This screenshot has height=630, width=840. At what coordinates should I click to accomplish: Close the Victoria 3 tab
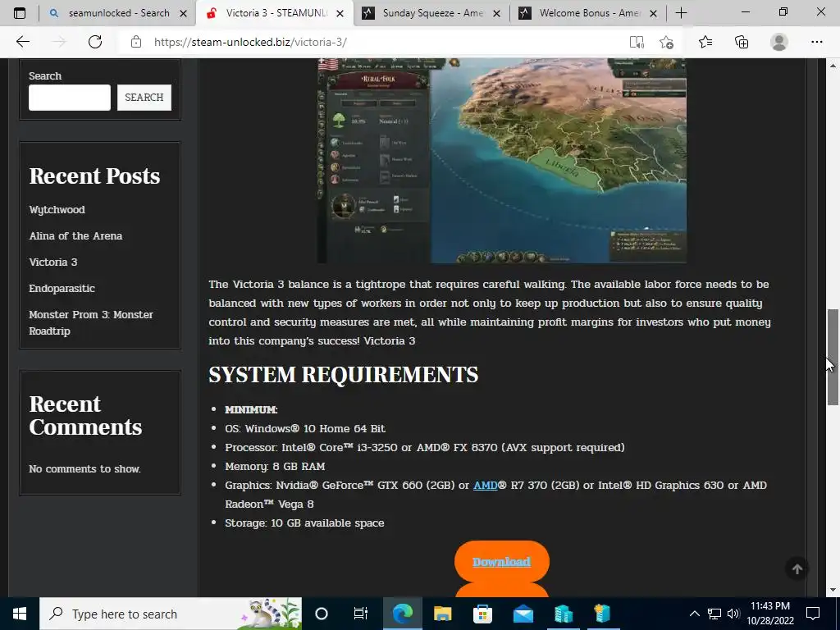coord(340,13)
